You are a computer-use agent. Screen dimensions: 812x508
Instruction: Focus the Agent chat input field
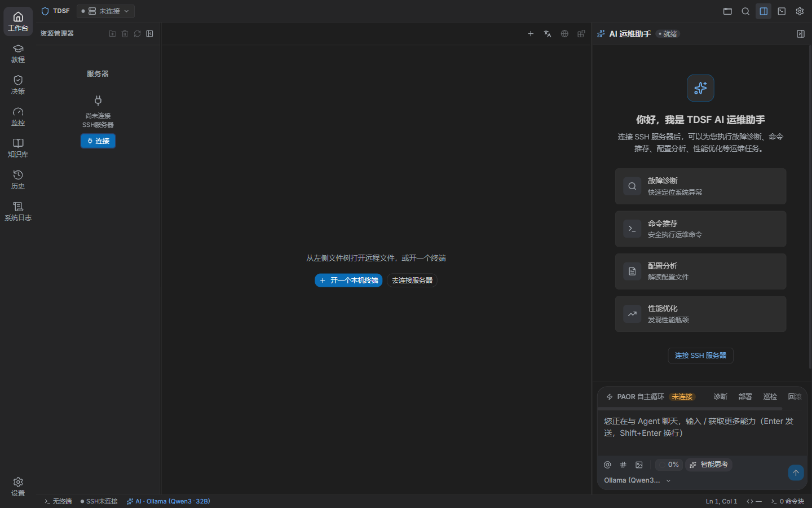(702, 433)
